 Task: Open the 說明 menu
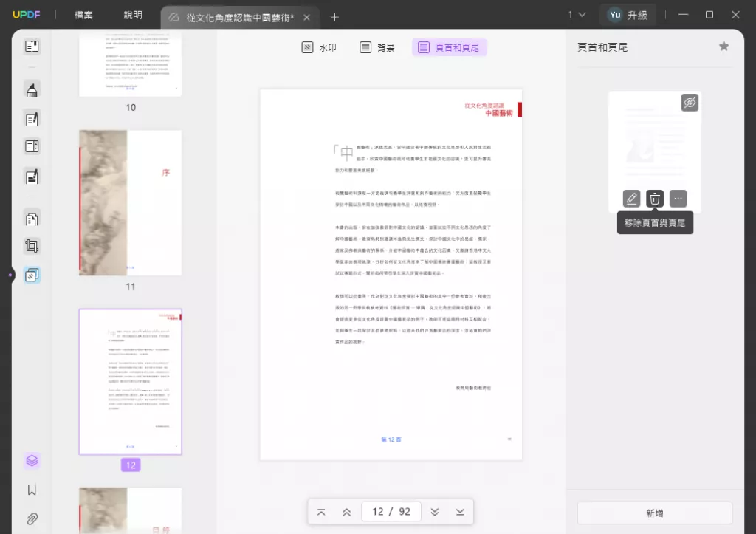(133, 15)
